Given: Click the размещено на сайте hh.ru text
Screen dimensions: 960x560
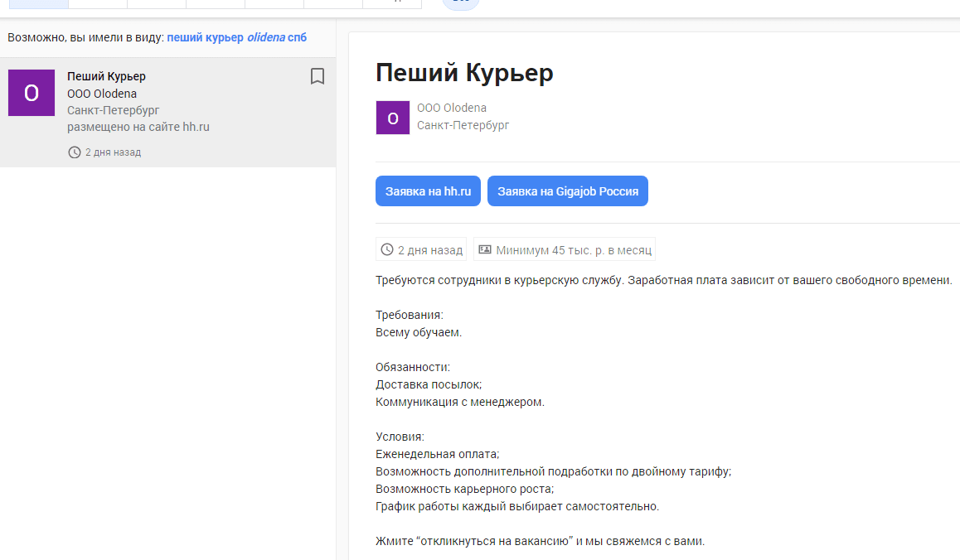Looking at the screenshot, I should (x=138, y=127).
